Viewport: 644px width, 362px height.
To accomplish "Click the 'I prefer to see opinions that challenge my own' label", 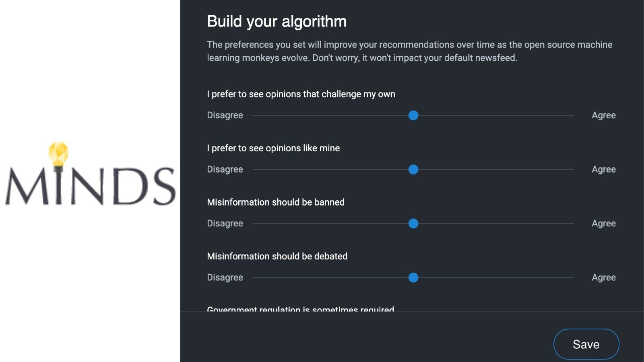I will (301, 94).
